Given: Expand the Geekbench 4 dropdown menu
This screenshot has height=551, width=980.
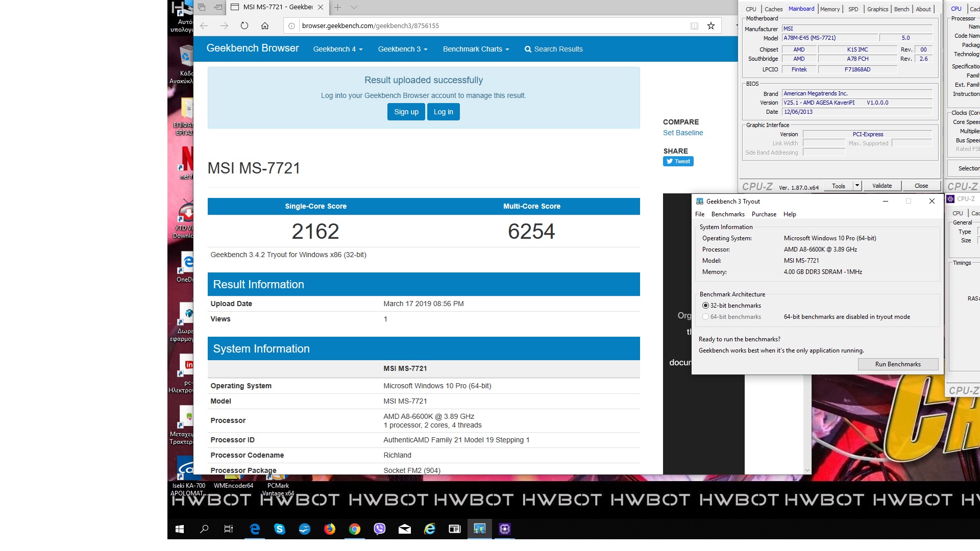Looking at the screenshot, I should (x=338, y=49).
